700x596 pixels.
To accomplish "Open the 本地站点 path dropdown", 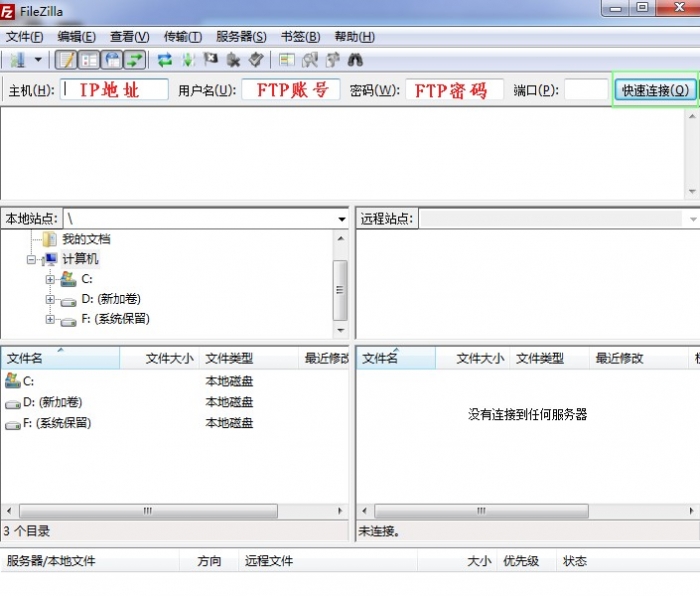I will 342,219.
